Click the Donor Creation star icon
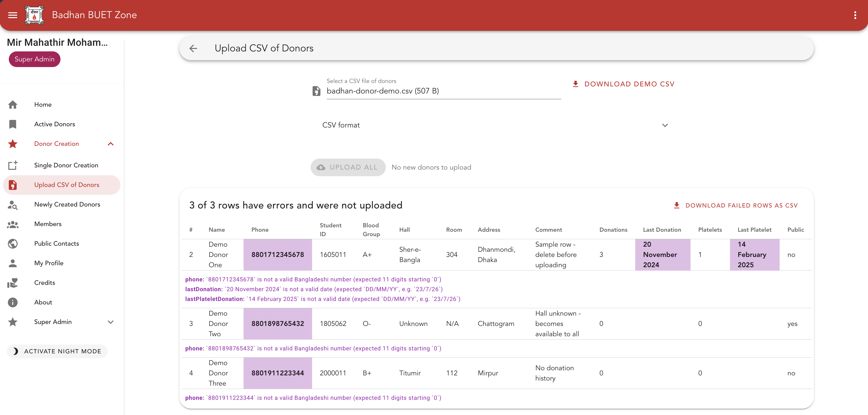The width and height of the screenshot is (868, 415). [13, 144]
